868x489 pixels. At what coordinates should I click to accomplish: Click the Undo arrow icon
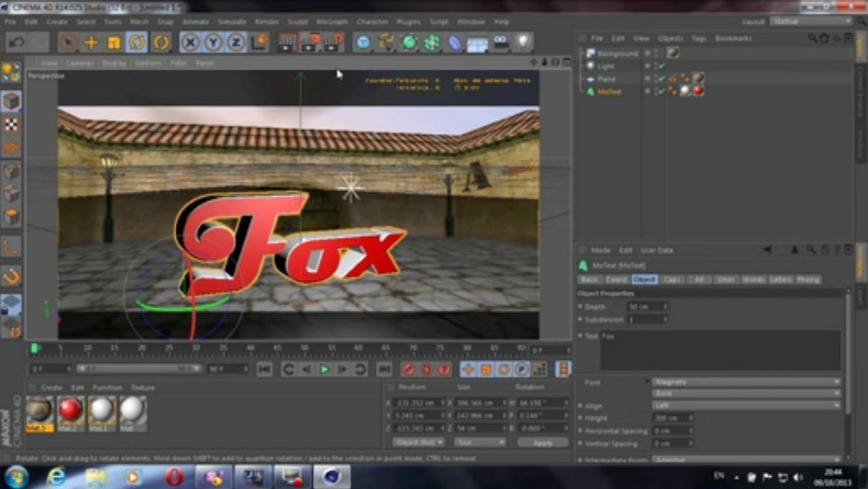pos(17,43)
